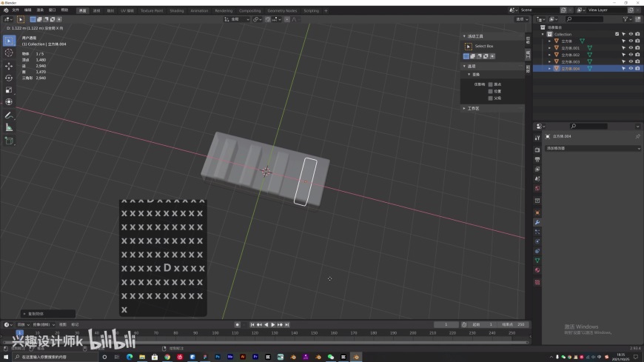Image resolution: width=644 pixels, height=362 pixels.
Task: Switch to the Geometry Nodes workspace tab
Action: [x=282, y=10]
